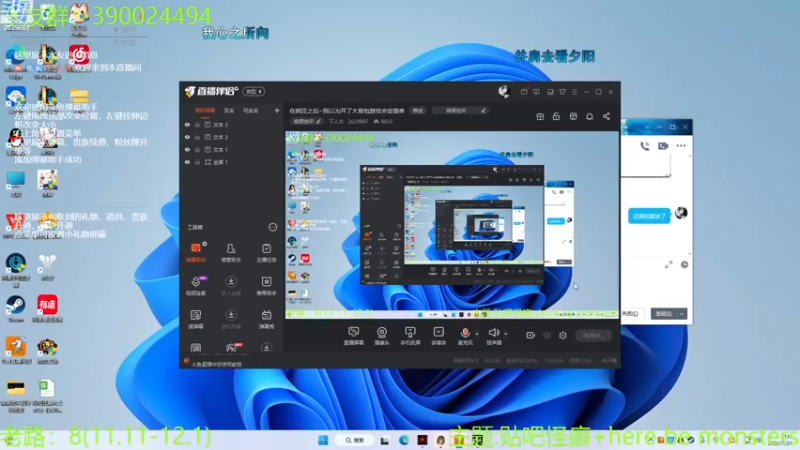The width and height of the screenshot is (800, 450).
Task: Open the 读弹幕 read-danmaku tool
Action: point(196,319)
